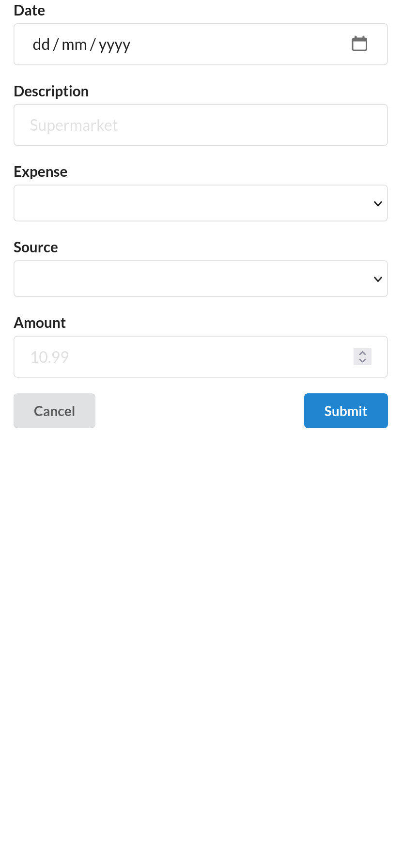Screen dimensions: 402x868
Task: Click the Date field label
Action: pos(29,10)
